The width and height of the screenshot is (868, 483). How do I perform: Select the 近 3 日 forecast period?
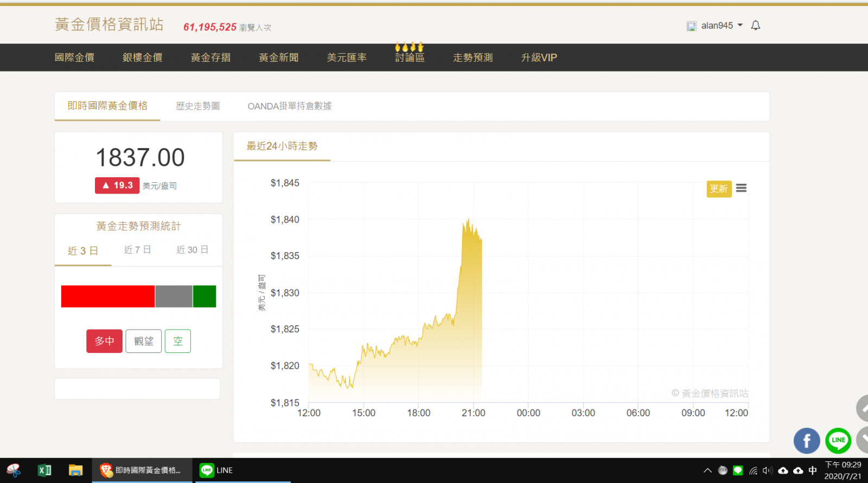click(x=83, y=250)
